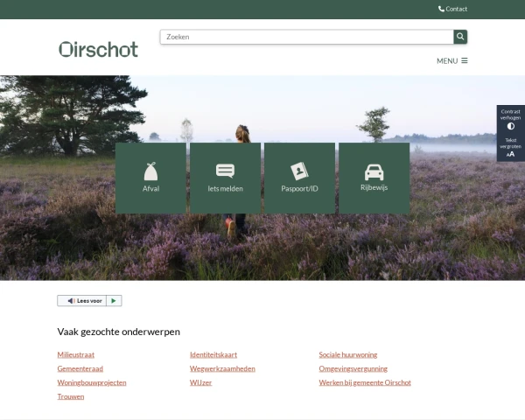
Task: Toggle Contrast verhogen
Action: click(511, 119)
